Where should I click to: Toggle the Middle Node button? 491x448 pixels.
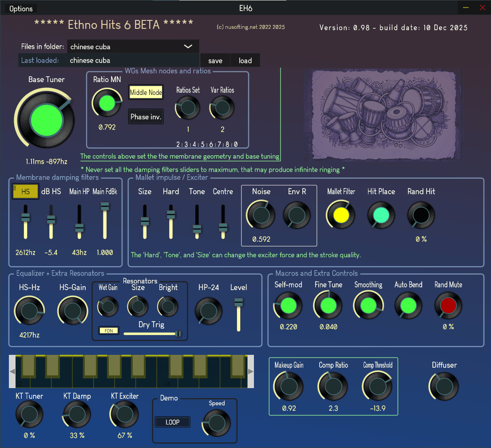tap(146, 92)
